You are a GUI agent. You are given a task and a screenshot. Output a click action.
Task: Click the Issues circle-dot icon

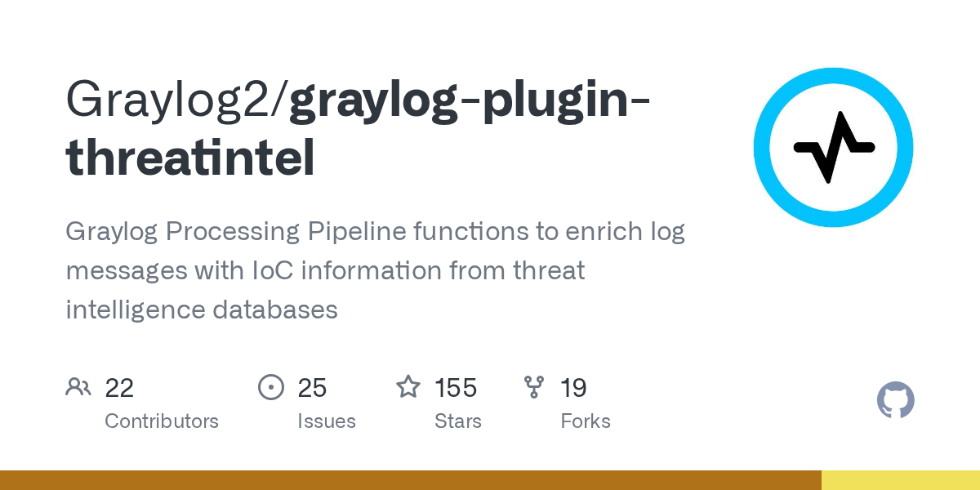[x=270, y=387]
